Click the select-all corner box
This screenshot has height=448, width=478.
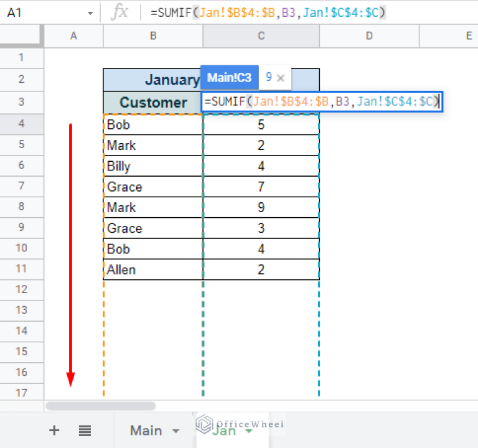pos(22,36)
